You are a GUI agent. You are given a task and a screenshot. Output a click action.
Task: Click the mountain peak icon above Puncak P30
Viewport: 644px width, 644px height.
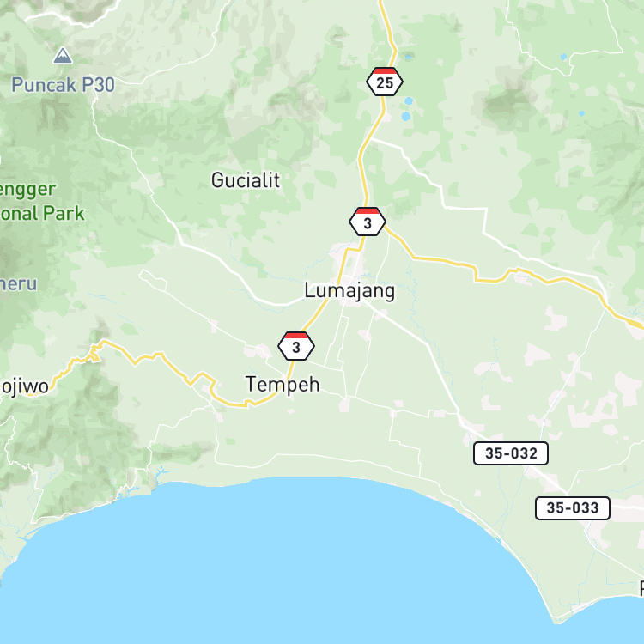click(63, 56)
